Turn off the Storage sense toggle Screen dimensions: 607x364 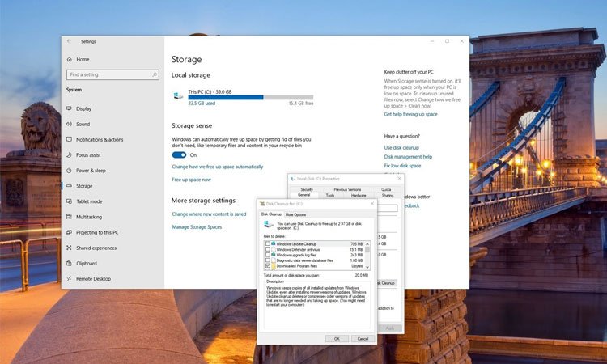(179, 154)
